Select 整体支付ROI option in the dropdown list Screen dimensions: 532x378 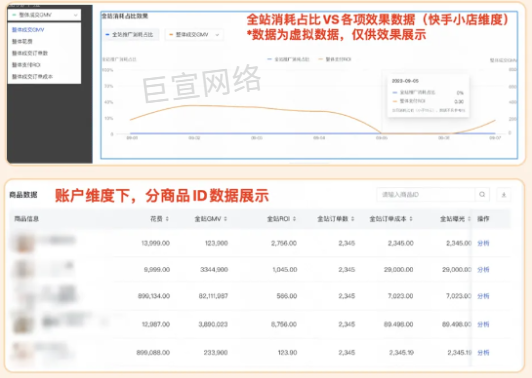tap(26, 65)
